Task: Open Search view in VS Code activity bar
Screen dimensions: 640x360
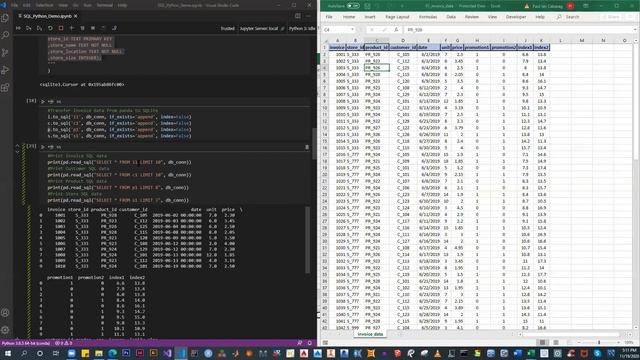Action: click(x=5, y=35)
